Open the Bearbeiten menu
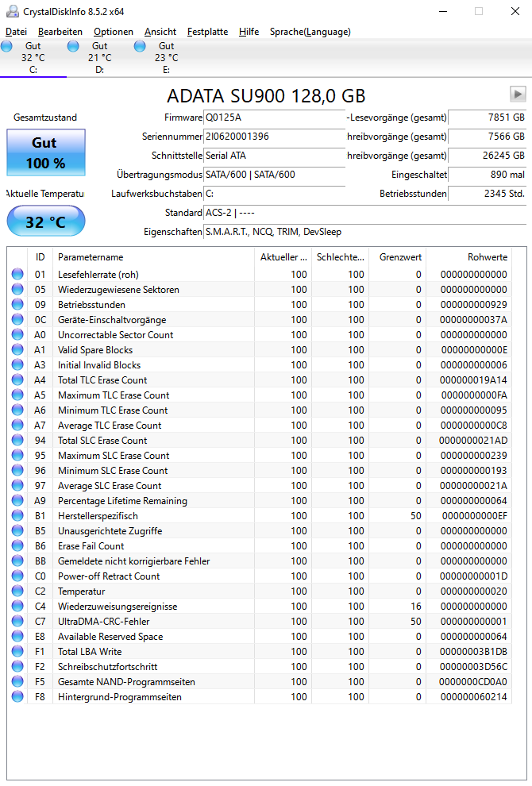 60,32
